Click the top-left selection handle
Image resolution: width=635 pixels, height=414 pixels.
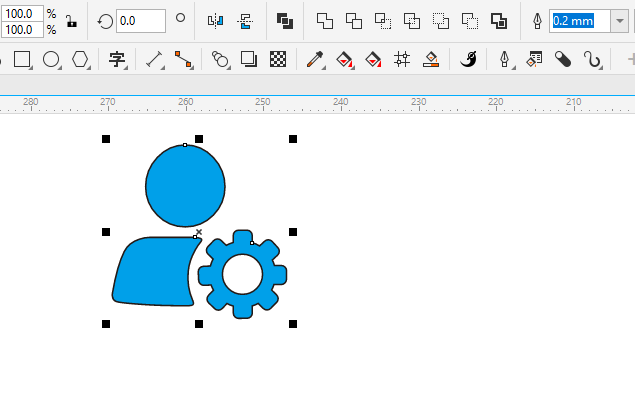[106, 139]
